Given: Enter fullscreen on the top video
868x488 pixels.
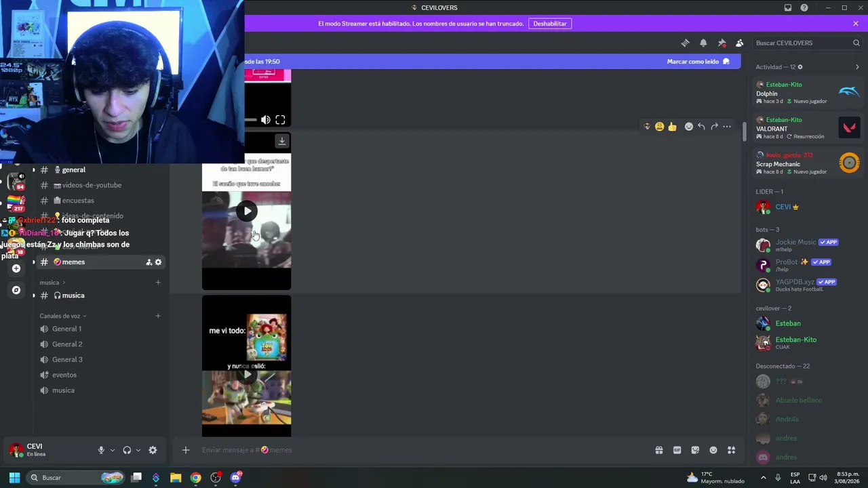Looking at the screenshot, I should pos(280,120).
